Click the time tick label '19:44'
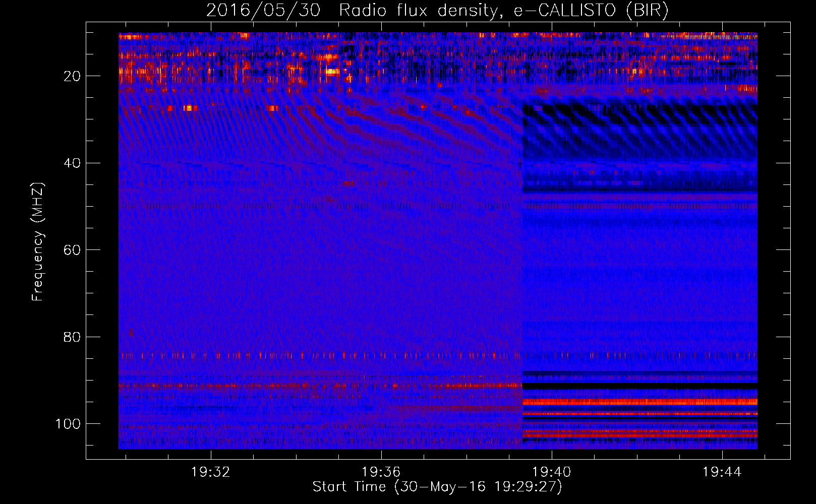816x504 pixels. [722, 472]
